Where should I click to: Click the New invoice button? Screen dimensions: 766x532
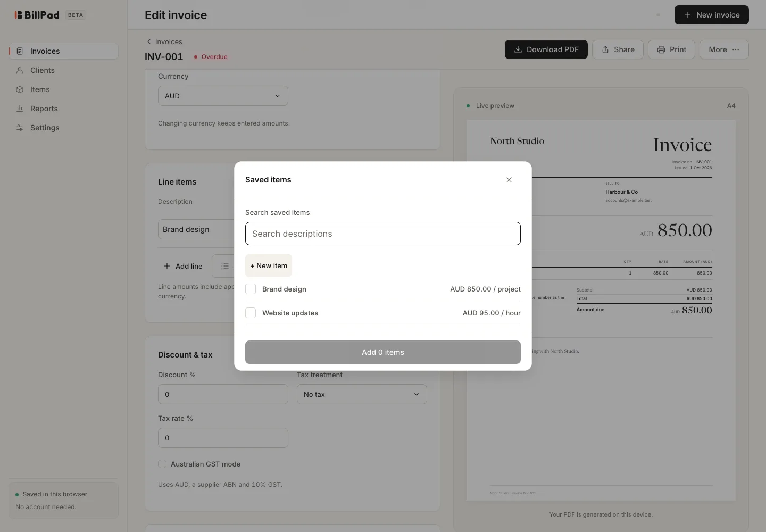pos(711,15)
